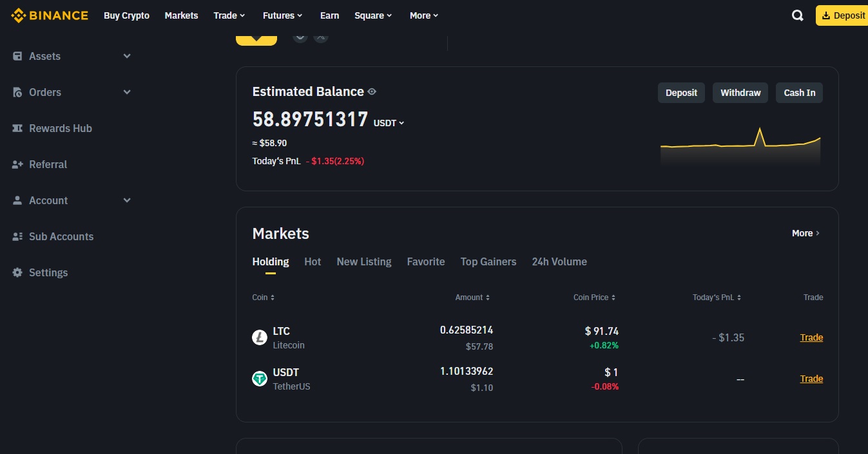Click the Litecoin coin icon
868x454 pixels.
tap(260, 337)
